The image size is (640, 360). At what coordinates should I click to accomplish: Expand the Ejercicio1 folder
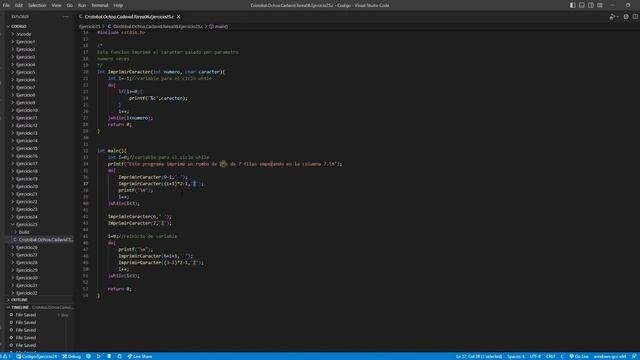point(25,42)
